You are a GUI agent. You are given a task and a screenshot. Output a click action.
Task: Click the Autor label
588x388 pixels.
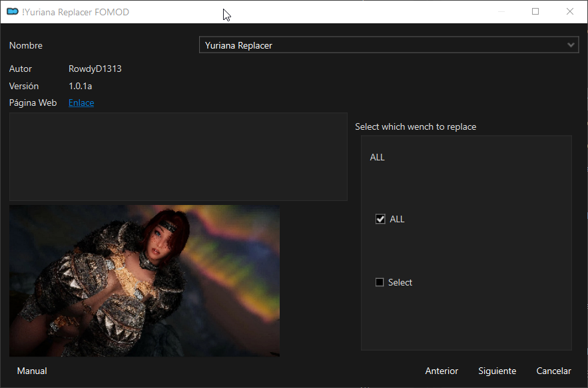(x=20, y=69)
